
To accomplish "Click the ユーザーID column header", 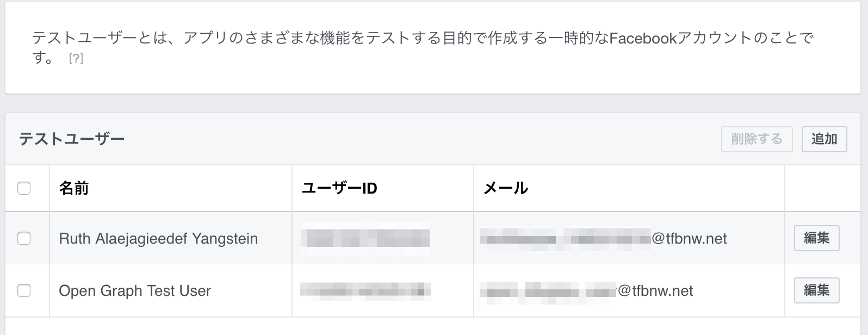I will pos(339,188).
